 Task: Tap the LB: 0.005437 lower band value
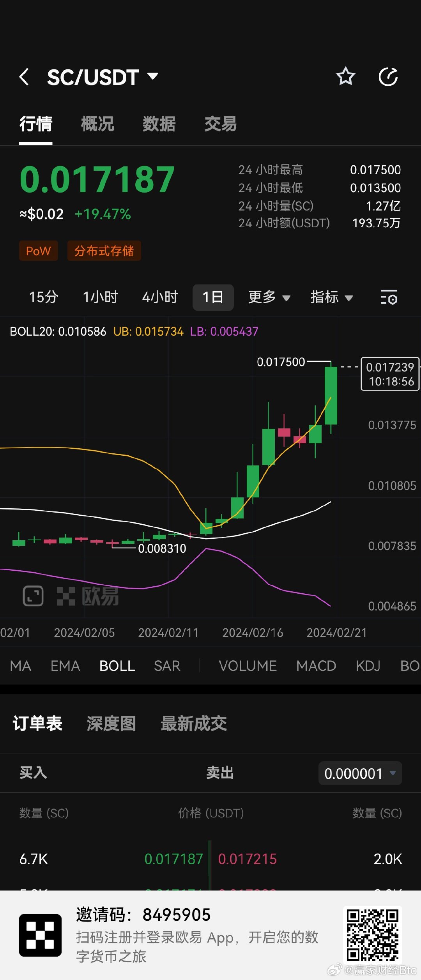pyautogui.click(x=224, y=331)
